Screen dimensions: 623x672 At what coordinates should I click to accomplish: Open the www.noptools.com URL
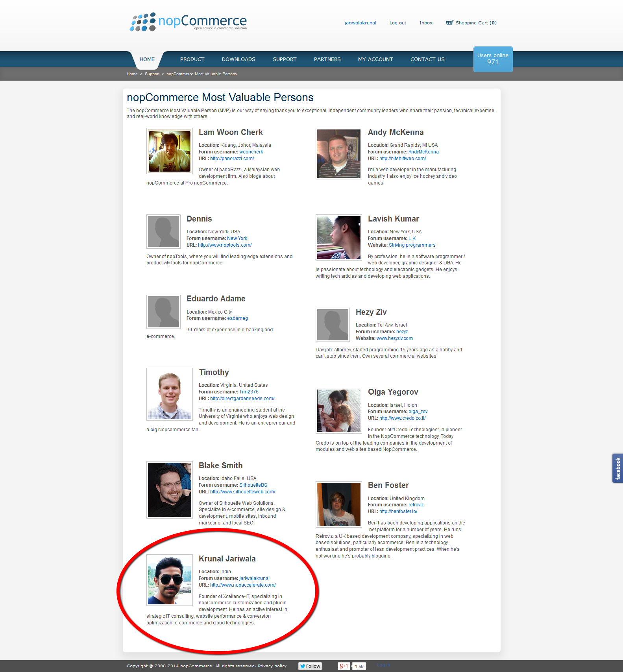[x=225, y=245]
